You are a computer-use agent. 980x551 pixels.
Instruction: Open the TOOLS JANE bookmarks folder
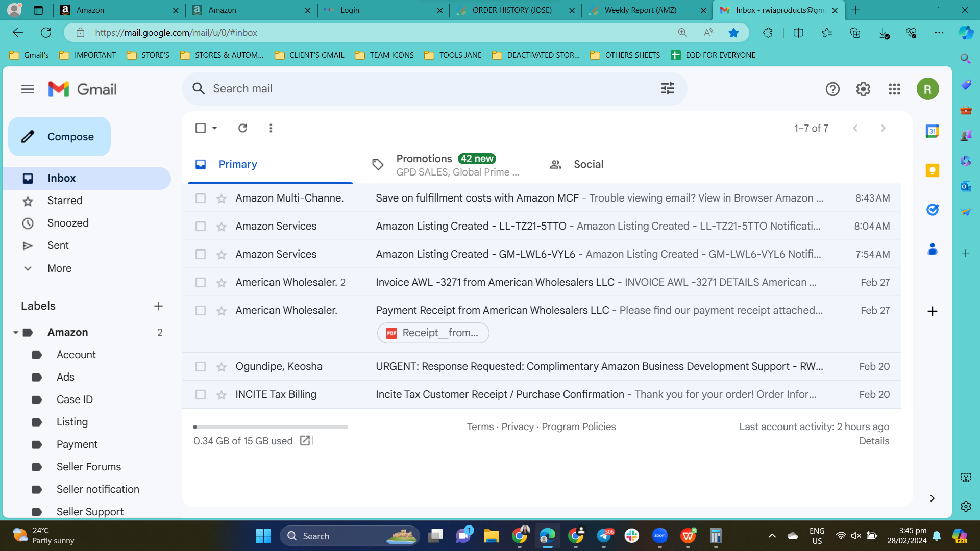click(453, 55)
